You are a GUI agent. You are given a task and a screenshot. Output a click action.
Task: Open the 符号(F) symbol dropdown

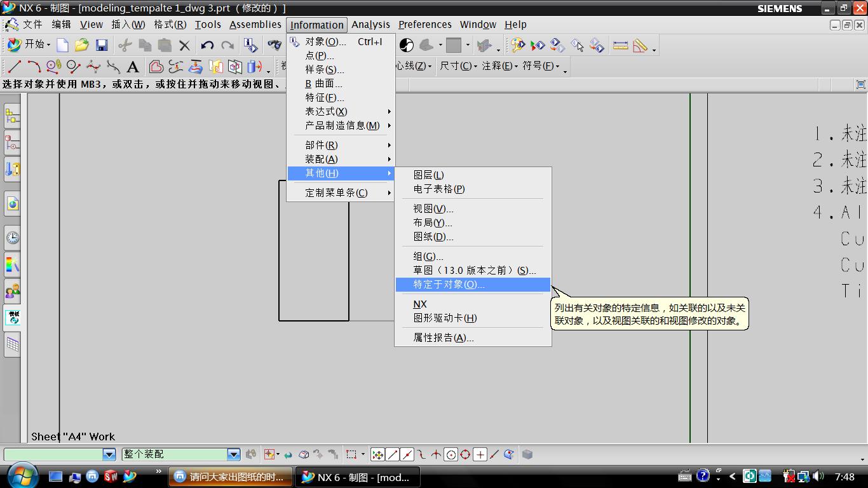[x=541, y=66]
